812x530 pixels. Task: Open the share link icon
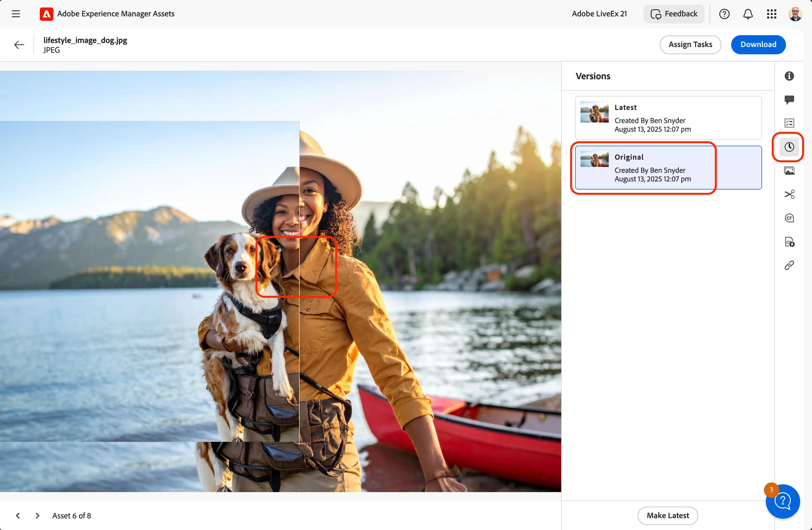[x=789, y=265]
